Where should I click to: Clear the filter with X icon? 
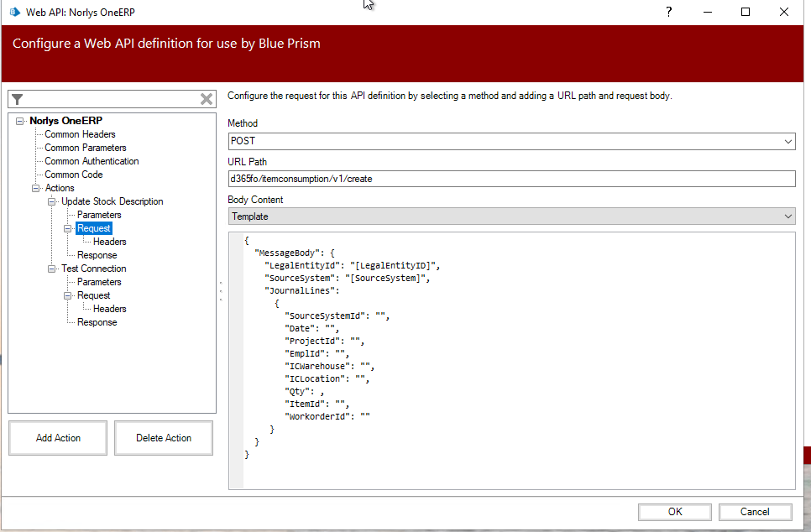pyautogui.click(x=207, y=99)
